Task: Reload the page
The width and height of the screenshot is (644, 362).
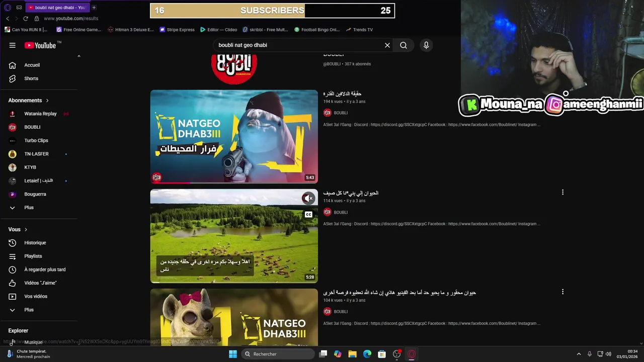Action: coord(26,19)
